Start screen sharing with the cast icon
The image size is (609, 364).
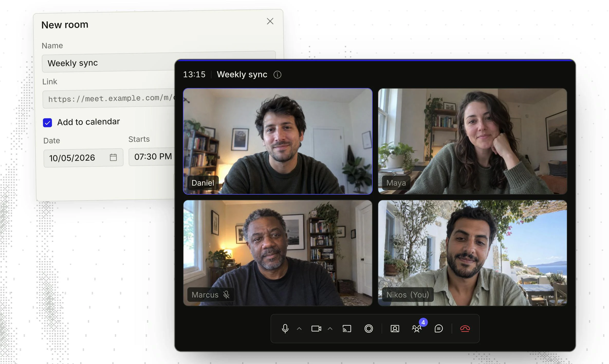[347, 329]
